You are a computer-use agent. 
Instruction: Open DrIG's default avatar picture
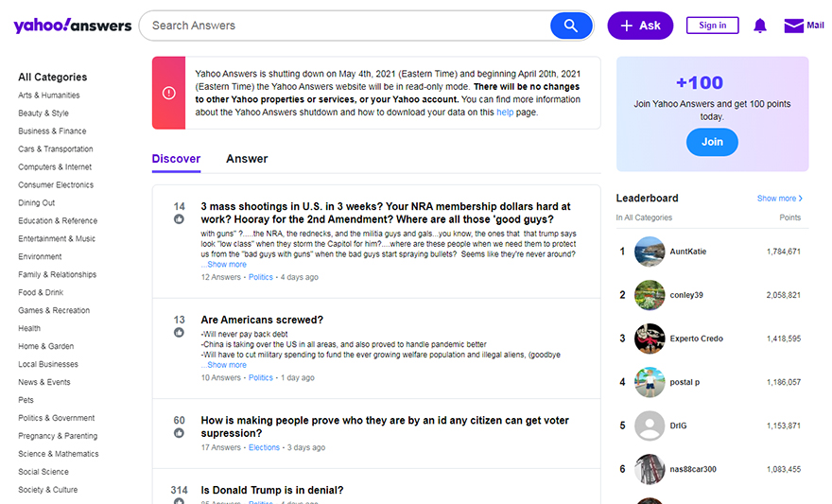tap(650, 426)
